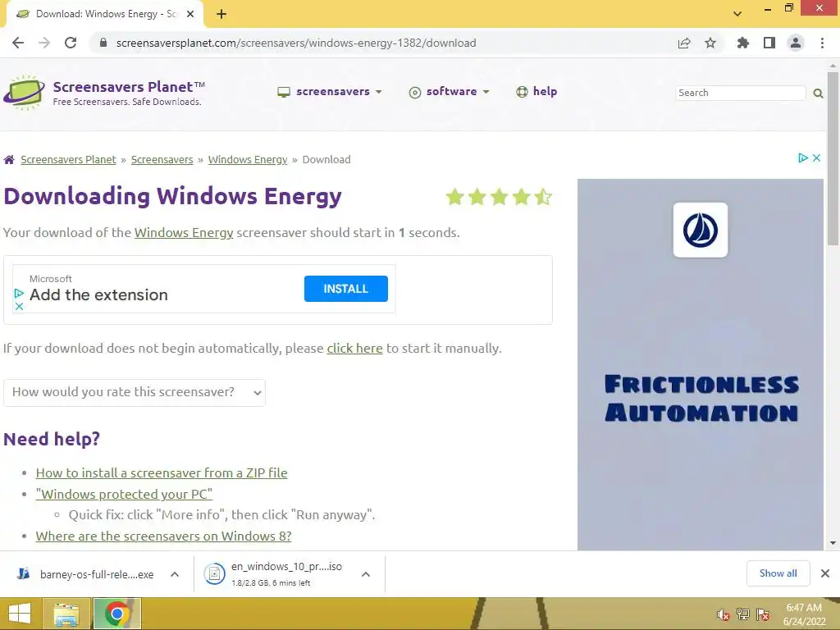Open the screensavers menu

330,92
